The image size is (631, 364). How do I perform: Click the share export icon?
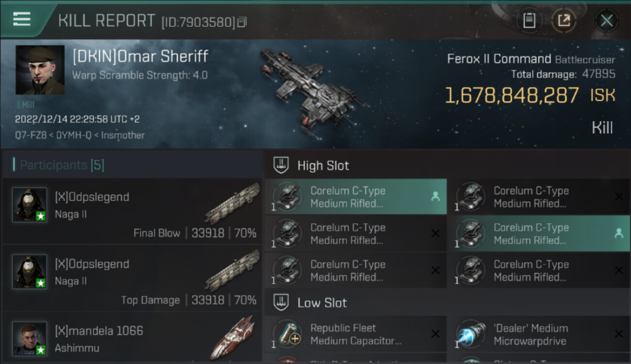tap(564, 20)
